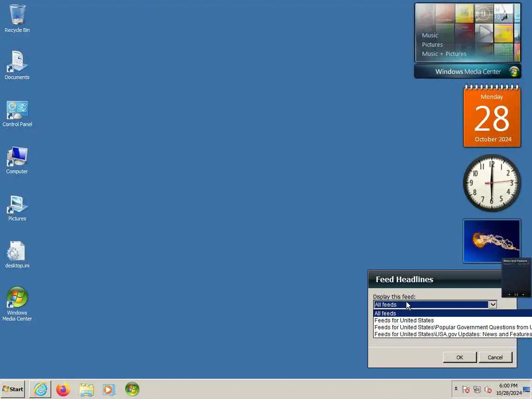532x399 pixels.
Task: Confirm the Feed Headlines settings with OK
Action: click(x=460, y=357)
